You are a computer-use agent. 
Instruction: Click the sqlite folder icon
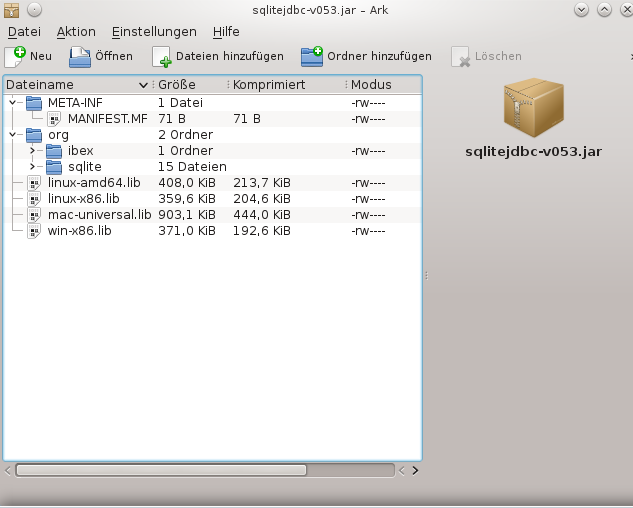(x=54, y=167)
